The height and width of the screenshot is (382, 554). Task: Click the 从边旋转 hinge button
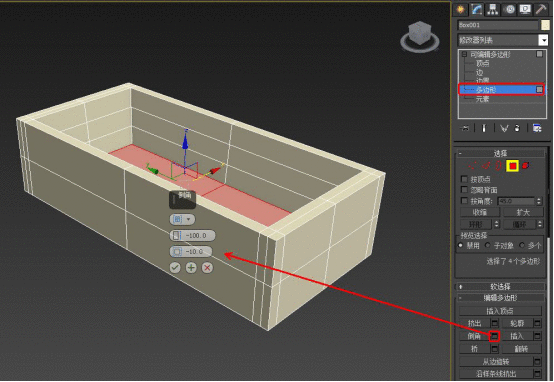tap(496, 361)
